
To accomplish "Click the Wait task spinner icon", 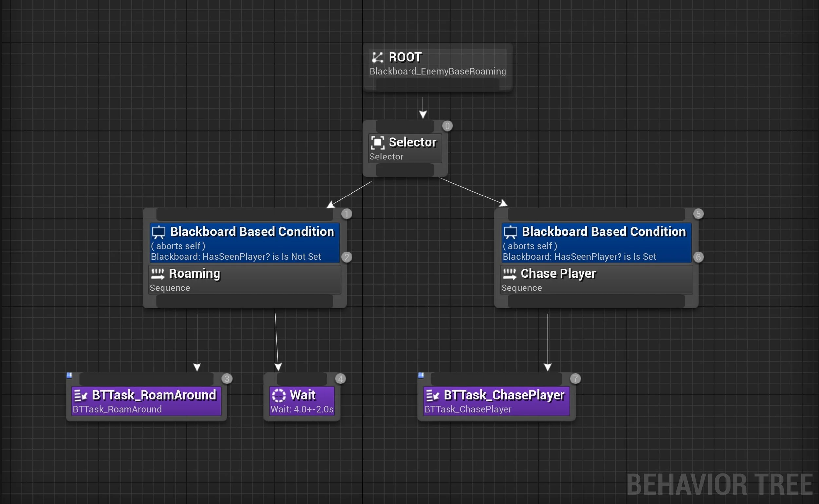I will 278,396.
